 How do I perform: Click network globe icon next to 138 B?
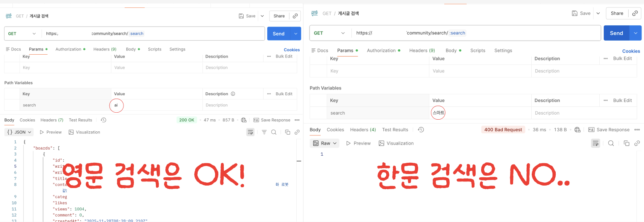(577, 130)
